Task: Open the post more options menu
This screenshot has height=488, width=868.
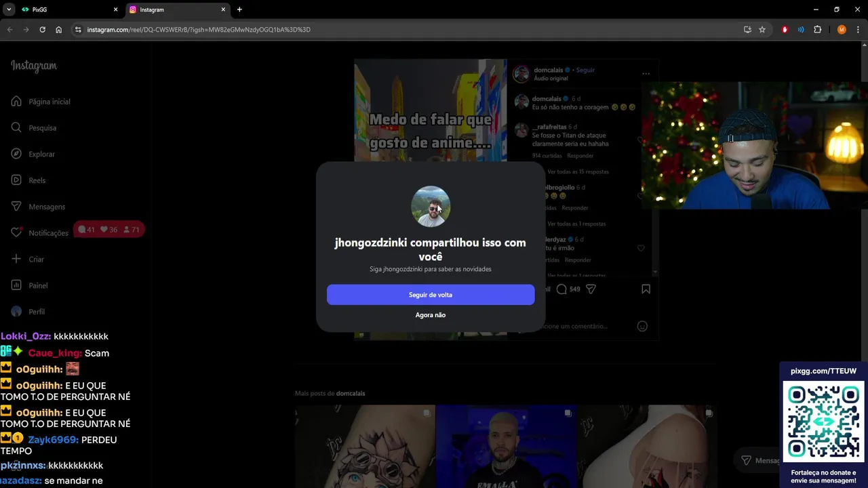Action: coord(646,74)
